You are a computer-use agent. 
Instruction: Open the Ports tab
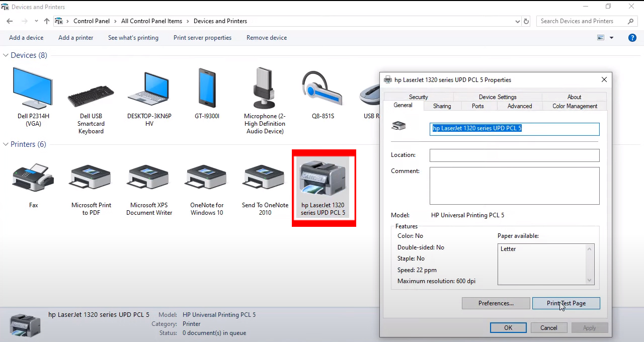point(478,106)
